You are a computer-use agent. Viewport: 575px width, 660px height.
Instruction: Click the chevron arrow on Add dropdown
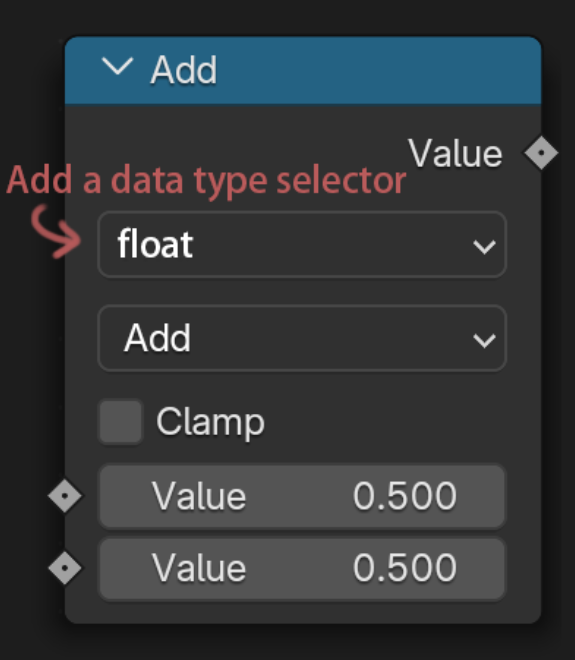click(x=484, y=341)
